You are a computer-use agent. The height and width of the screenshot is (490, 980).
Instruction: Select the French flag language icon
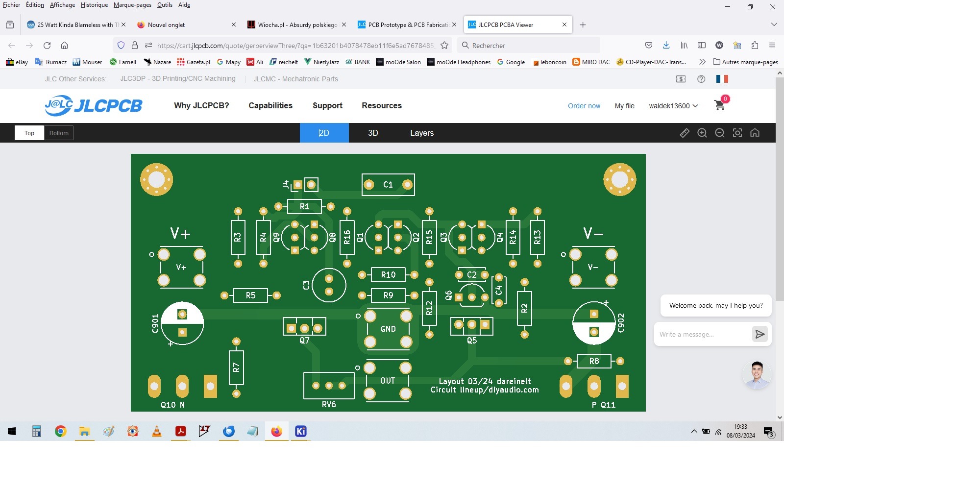tap(722, 79)
